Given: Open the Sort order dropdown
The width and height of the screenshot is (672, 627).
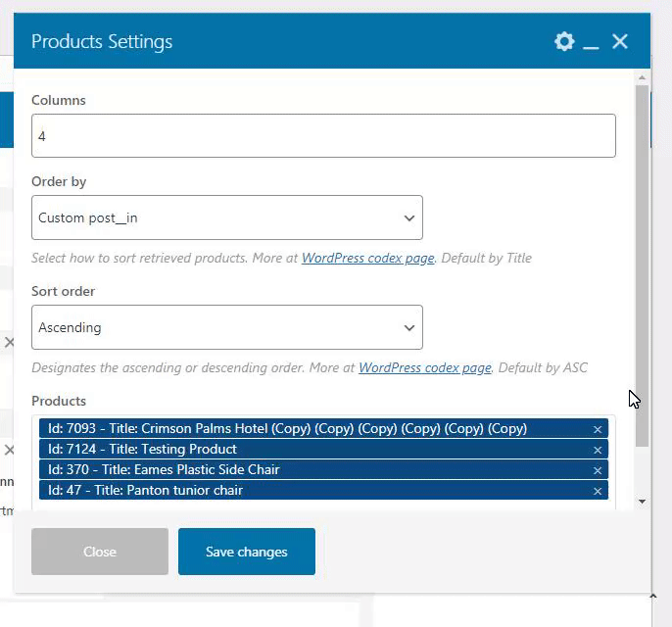Looking at the screenshot, I should coord(226,327).
